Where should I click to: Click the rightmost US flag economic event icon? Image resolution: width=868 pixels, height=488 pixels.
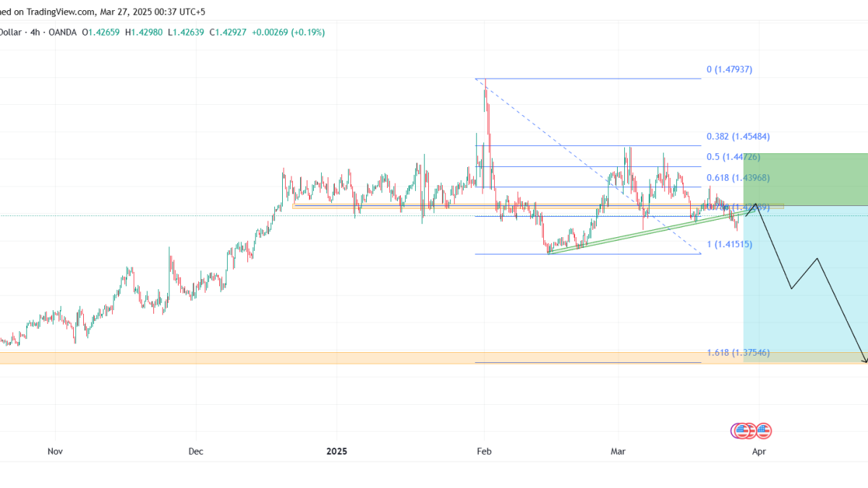click(763, 431)
